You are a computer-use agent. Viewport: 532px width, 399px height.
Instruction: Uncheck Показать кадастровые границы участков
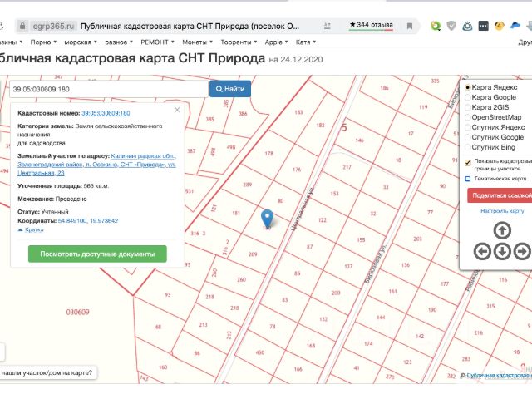[468, 162]
